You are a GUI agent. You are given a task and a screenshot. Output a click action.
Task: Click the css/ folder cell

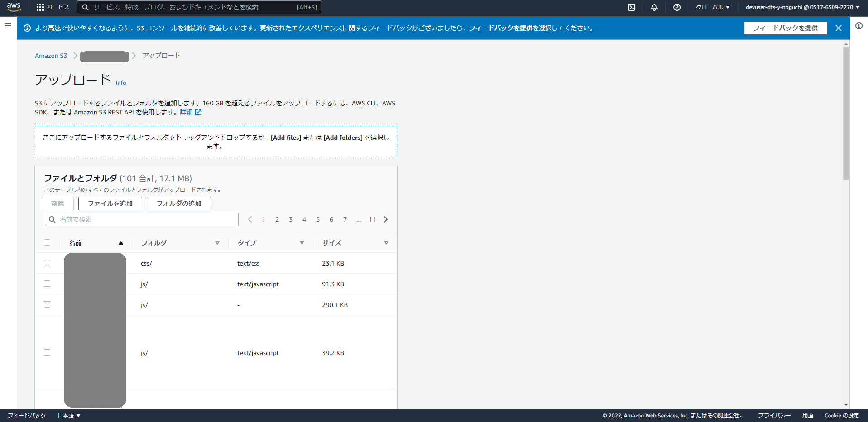146,263
